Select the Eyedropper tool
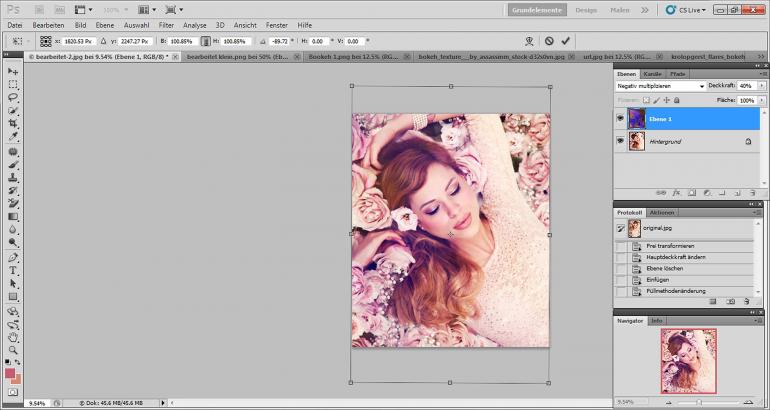Viewport: 770px width, 410px height. [x=13, y=137]
